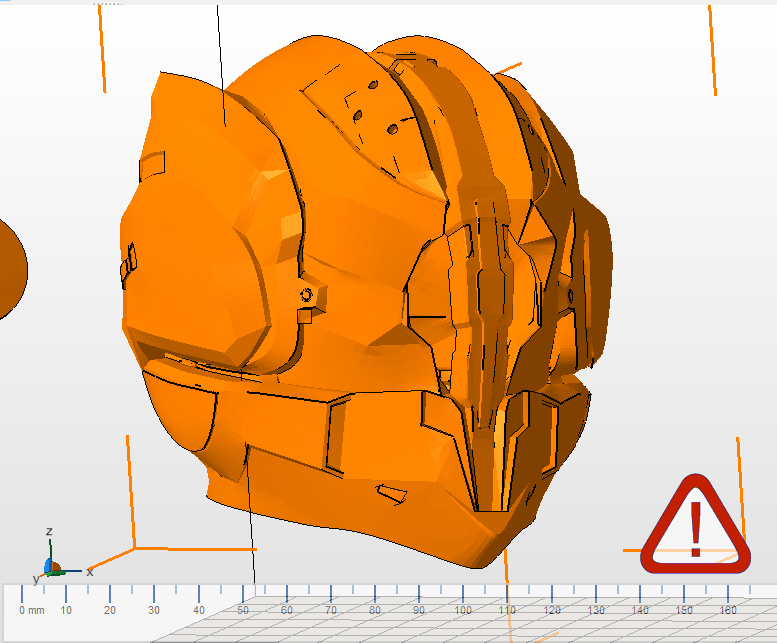
Task: Click the "160" mark on the ruler
Action: [x=728, y=610]
